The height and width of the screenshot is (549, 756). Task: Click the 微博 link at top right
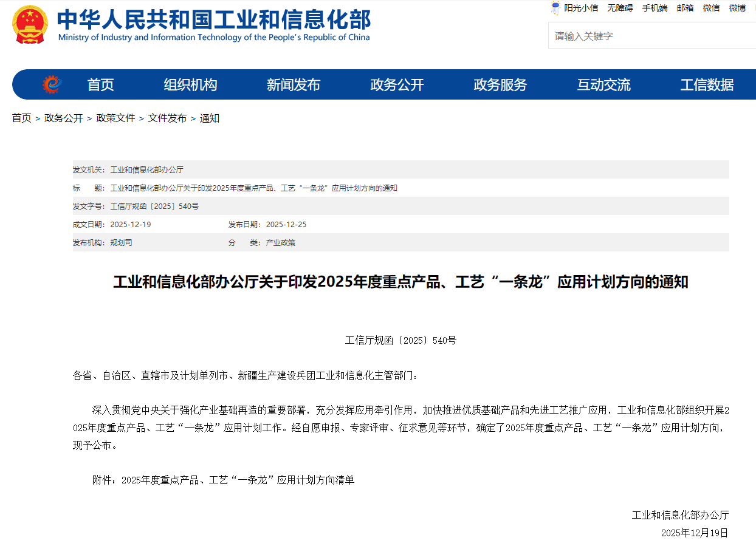737,8
